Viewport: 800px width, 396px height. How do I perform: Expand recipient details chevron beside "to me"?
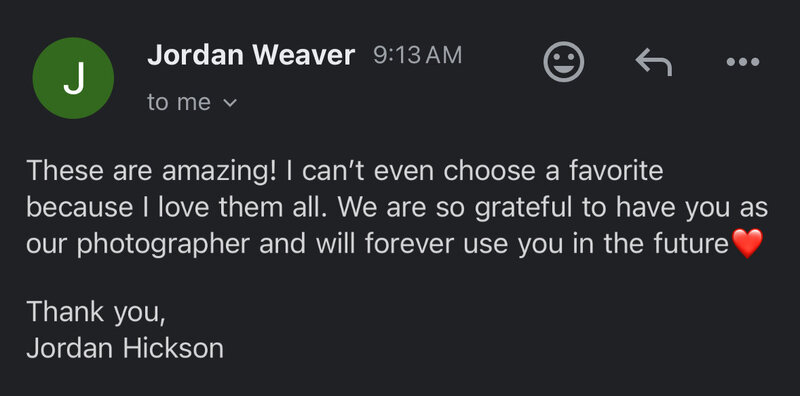pyautogui.click(x=231, y=103)
